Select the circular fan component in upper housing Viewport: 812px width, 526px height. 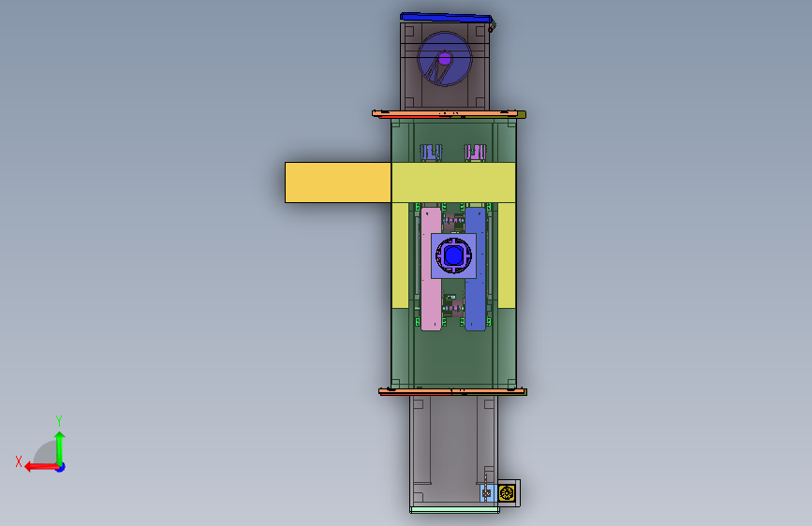pos(445,59)
